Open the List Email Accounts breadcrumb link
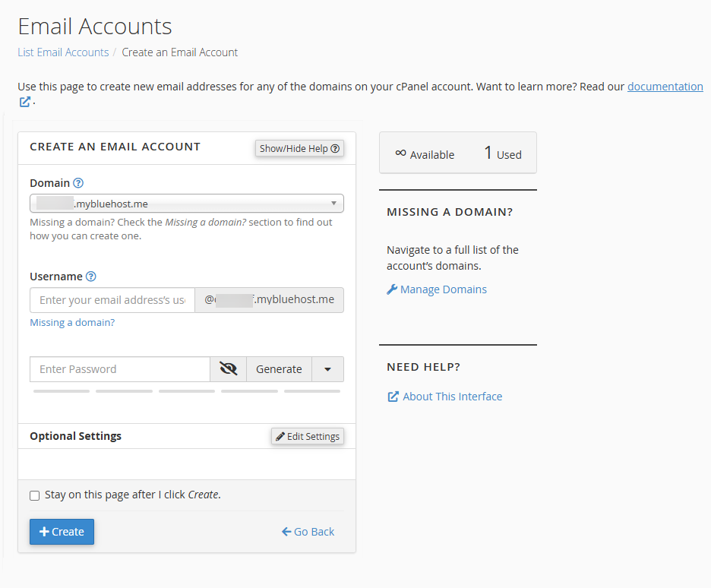This screenshot has height=588, width=711. click(63, 52)
